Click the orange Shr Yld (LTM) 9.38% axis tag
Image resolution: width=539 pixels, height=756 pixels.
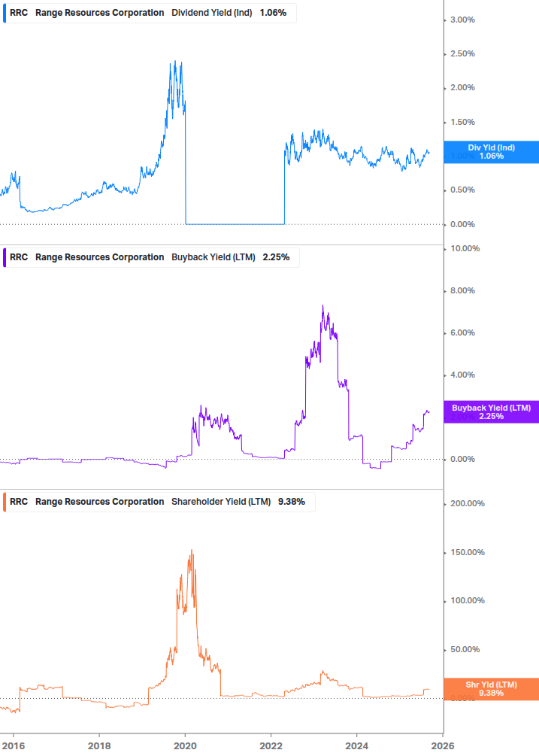492,690
